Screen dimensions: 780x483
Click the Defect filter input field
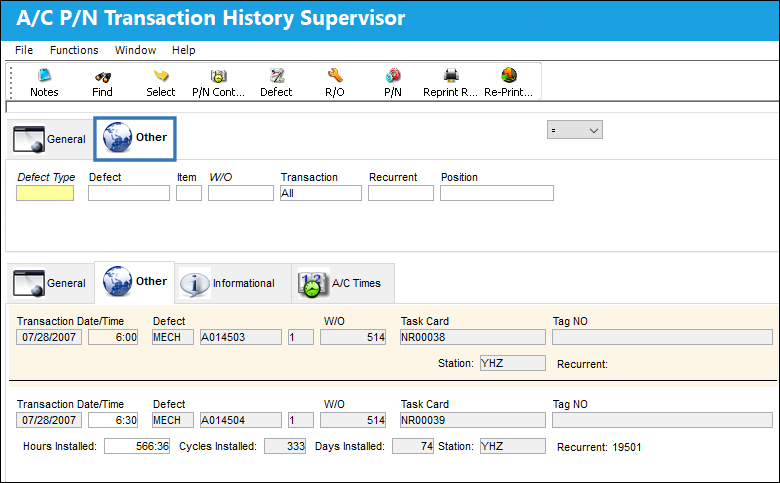(x=129, y=193)
